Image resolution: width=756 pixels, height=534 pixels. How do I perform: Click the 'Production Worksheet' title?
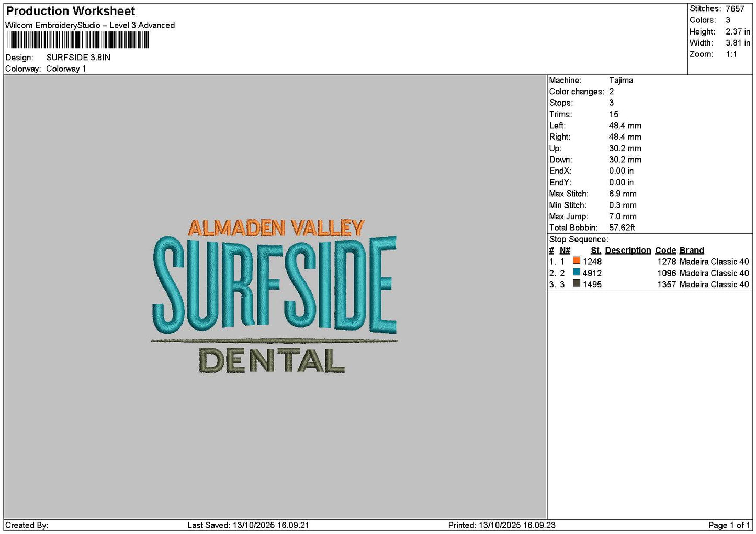click(x=70, y=11)
